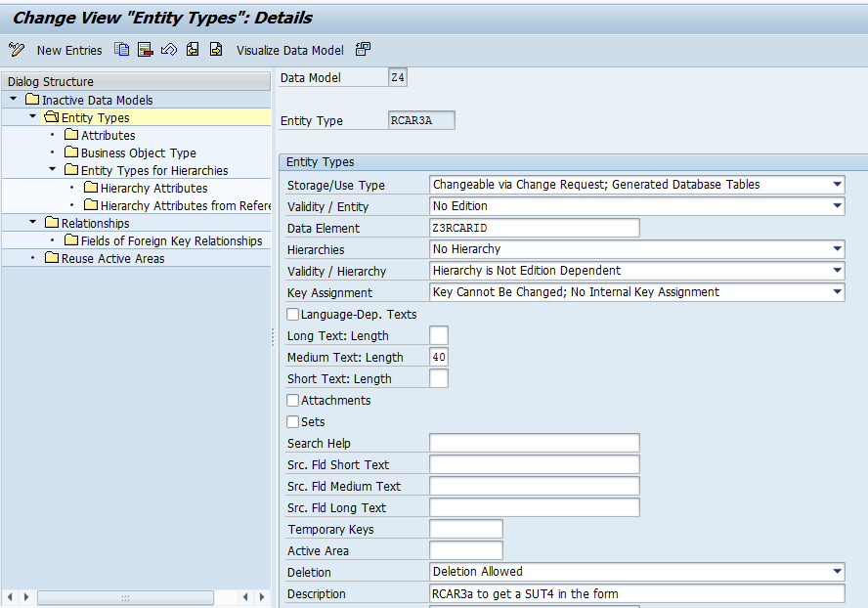The height and width of the screenshot is (608, 868).
Task: Click the tree horizontal scrollbar thumb
Action: (x=125, y=597)
